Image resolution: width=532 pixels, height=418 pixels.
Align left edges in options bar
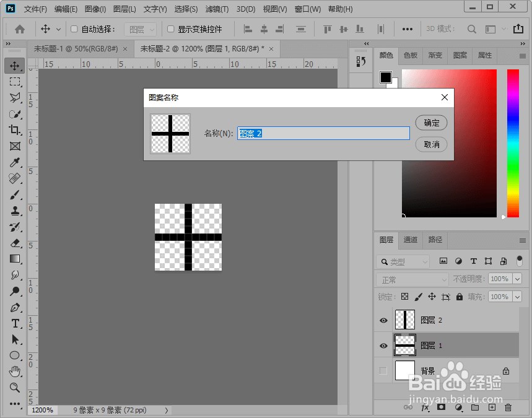[x=248, y=29]
